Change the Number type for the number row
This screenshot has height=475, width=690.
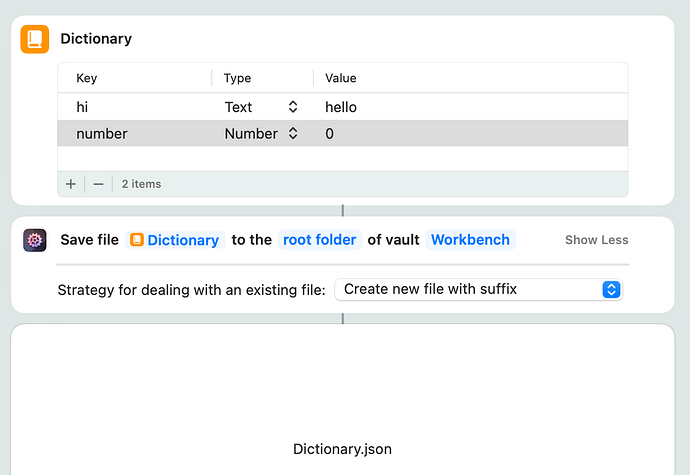pos(261,133)
